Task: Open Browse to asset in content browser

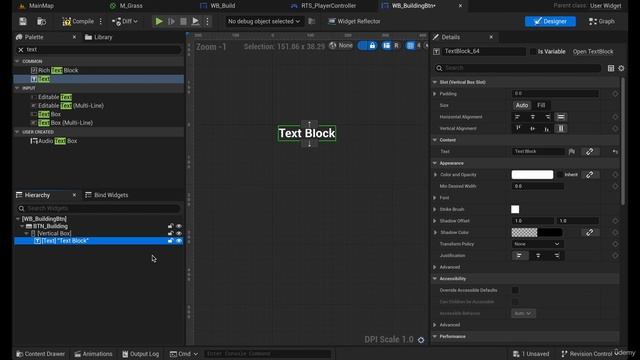Action: [41, 21]
